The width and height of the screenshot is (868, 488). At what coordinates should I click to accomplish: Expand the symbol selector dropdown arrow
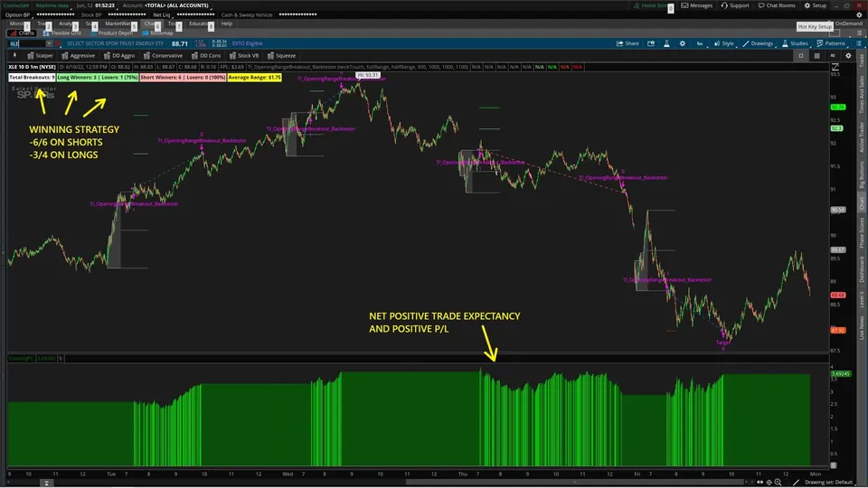tap(49, 43)
